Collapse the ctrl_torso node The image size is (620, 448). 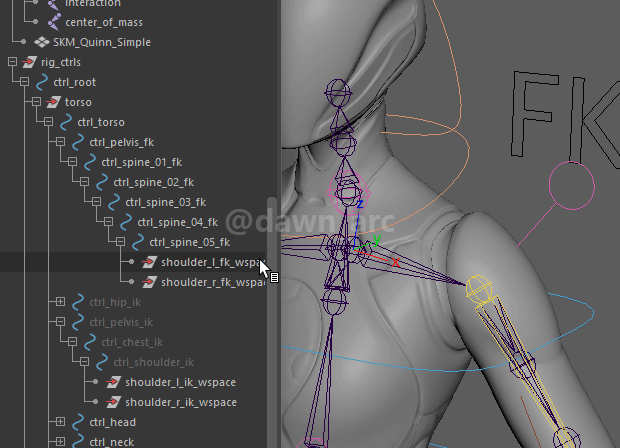[x=48, y=122]
